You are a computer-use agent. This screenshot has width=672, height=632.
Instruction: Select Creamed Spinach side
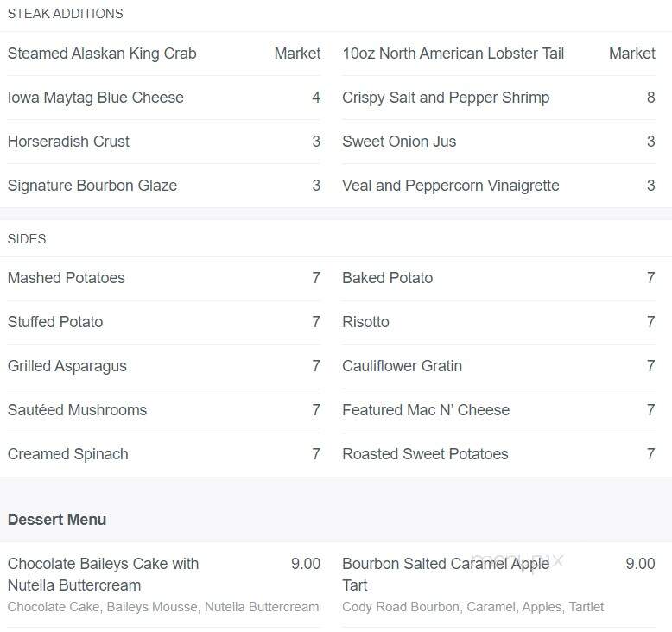point(67,454)
